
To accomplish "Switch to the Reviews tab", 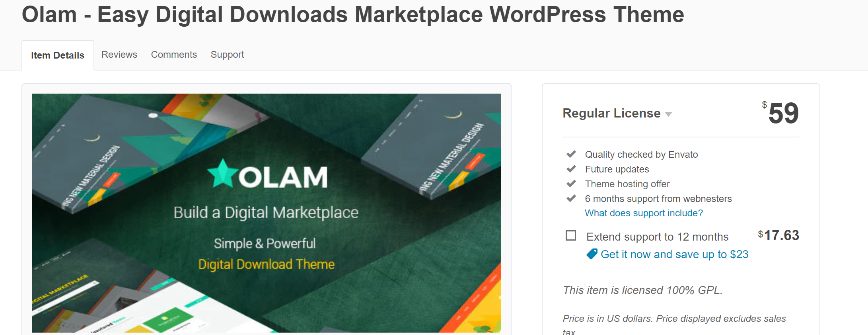I will tap(119, 55).
